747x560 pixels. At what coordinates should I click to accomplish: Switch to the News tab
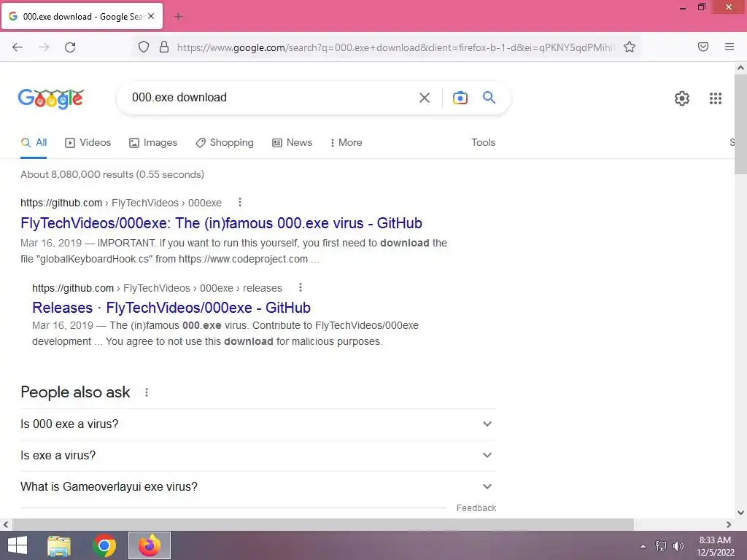tap(292, 143)
